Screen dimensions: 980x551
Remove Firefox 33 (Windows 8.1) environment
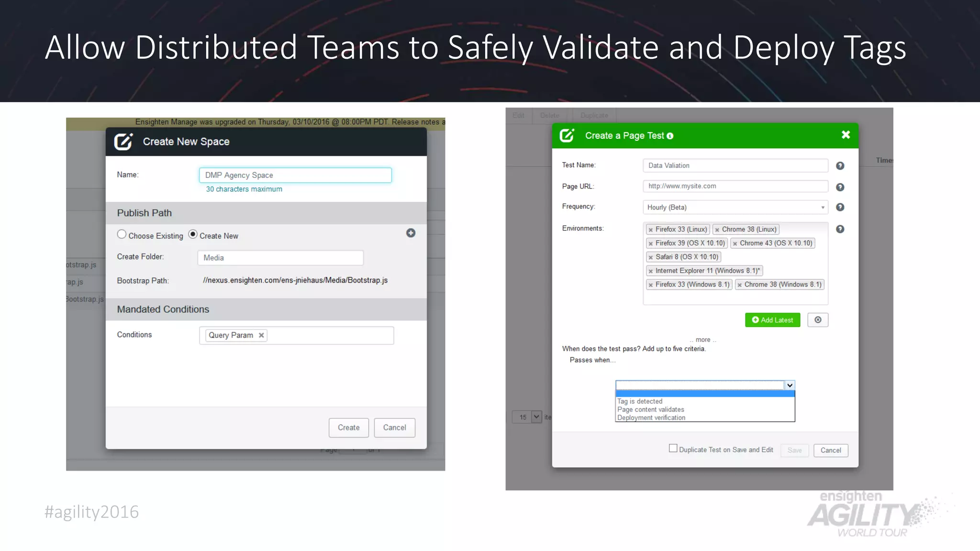tap(651, 285)
